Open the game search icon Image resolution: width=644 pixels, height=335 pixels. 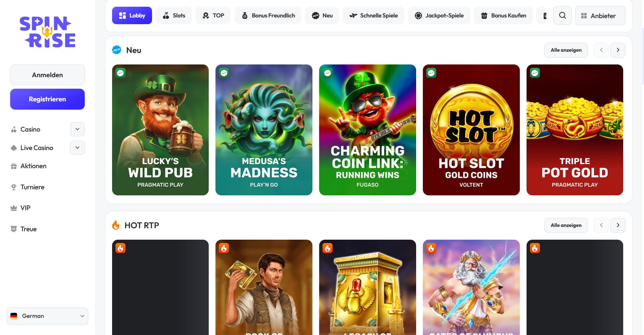point(562,15)
